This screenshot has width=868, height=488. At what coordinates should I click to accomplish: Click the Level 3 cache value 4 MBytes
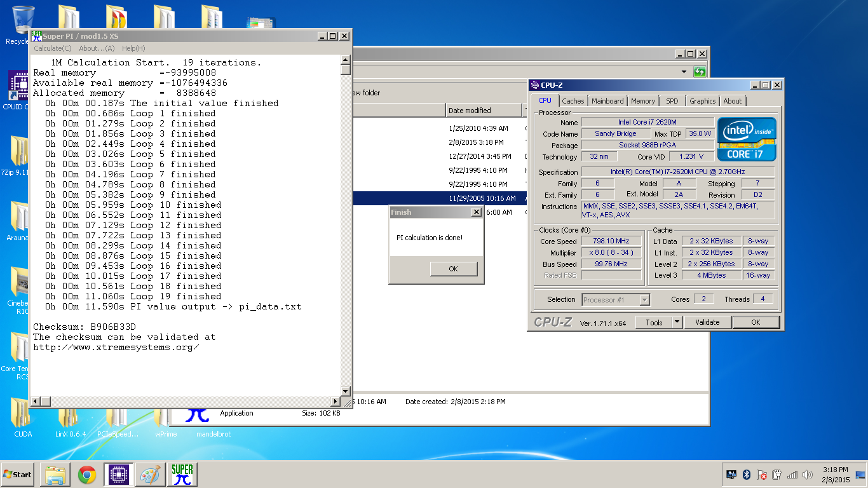click(712, 275)
